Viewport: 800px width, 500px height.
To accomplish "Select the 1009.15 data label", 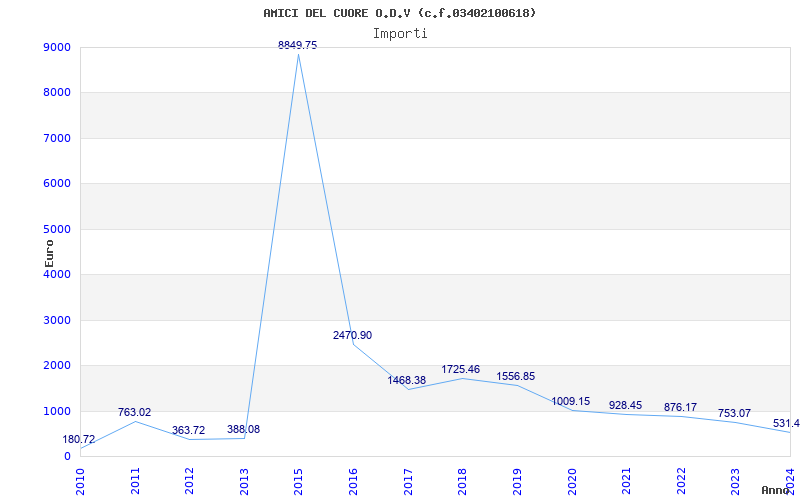I will (570, 402).
